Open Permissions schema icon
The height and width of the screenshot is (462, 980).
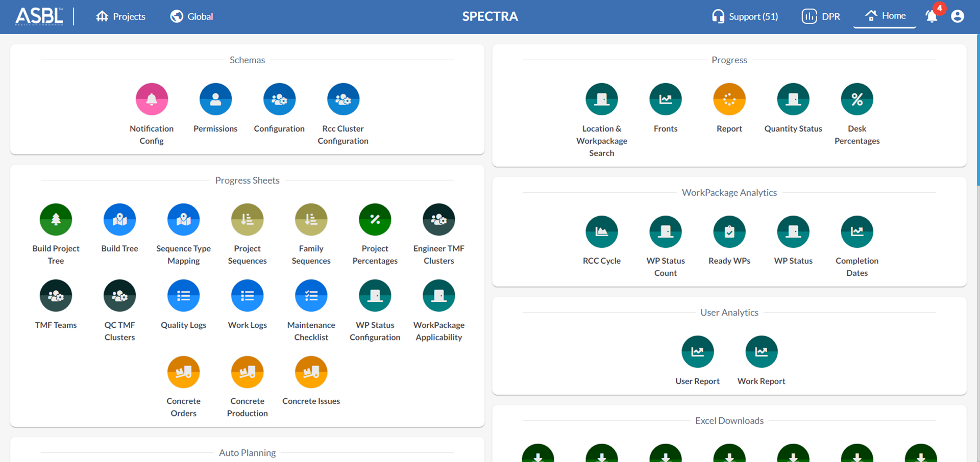pyautogui.click(x=215, y=99)
